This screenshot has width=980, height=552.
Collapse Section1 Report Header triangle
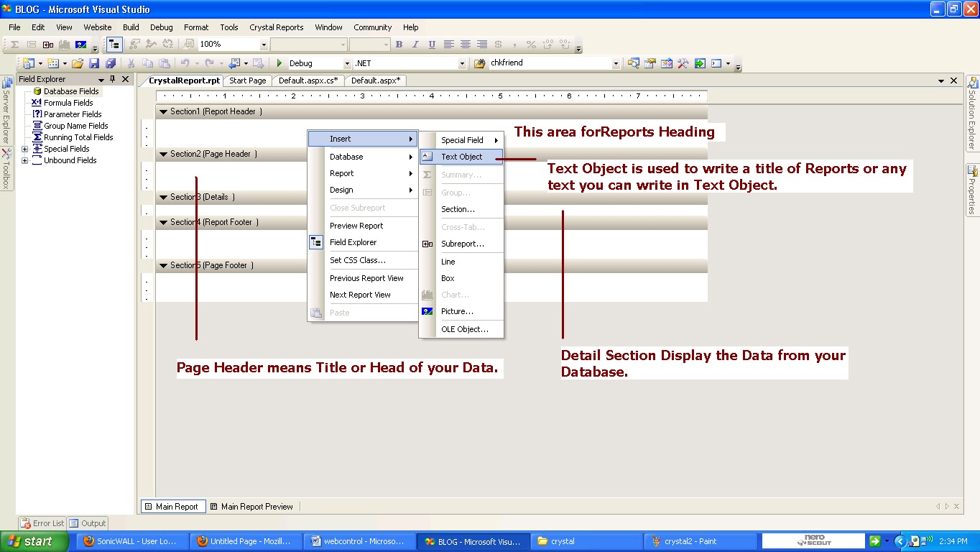coord(163,112)
